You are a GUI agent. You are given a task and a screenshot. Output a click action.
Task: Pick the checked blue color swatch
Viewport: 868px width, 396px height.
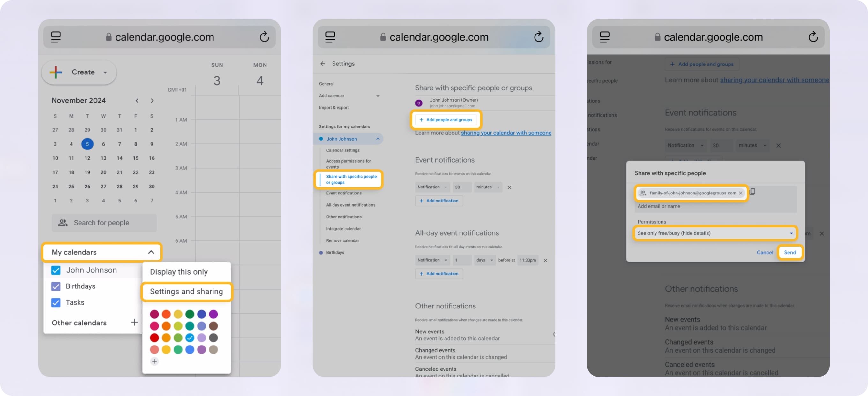coord(190,338)
